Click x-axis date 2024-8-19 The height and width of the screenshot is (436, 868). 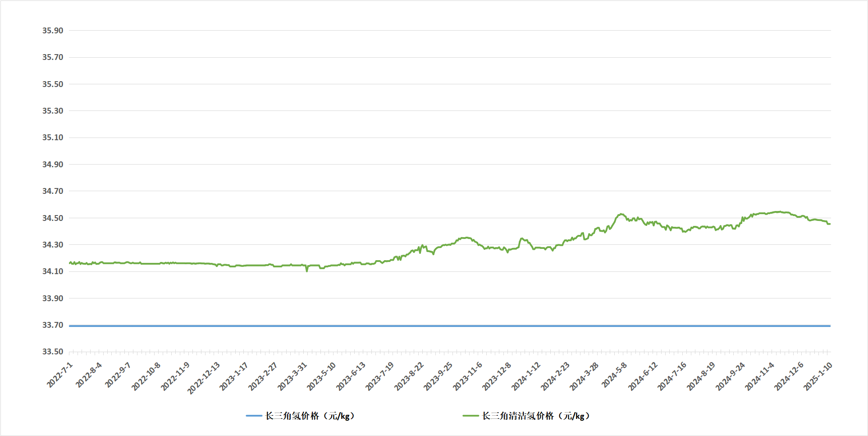coord(701,376)
